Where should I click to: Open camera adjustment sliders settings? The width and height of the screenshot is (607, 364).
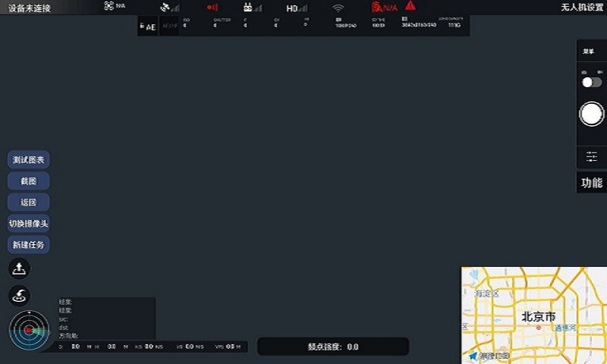tap(591, 156)
